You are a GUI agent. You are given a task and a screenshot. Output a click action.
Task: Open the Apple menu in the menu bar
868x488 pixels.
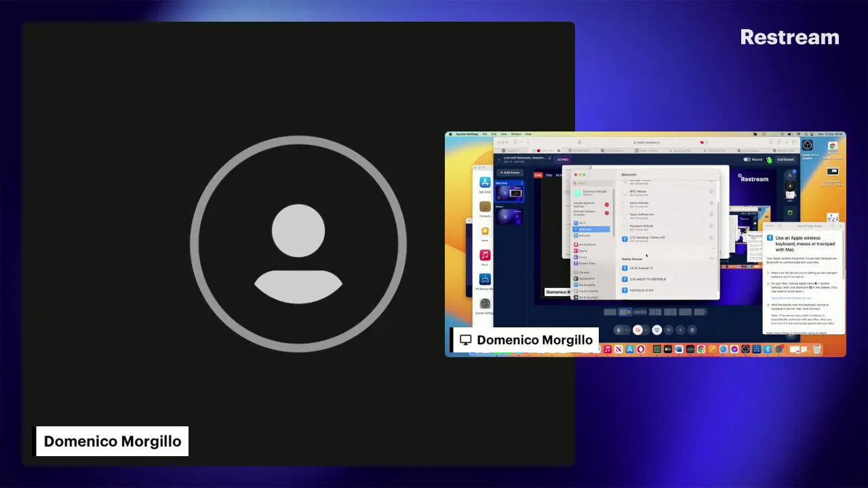[x=450, y=134]
